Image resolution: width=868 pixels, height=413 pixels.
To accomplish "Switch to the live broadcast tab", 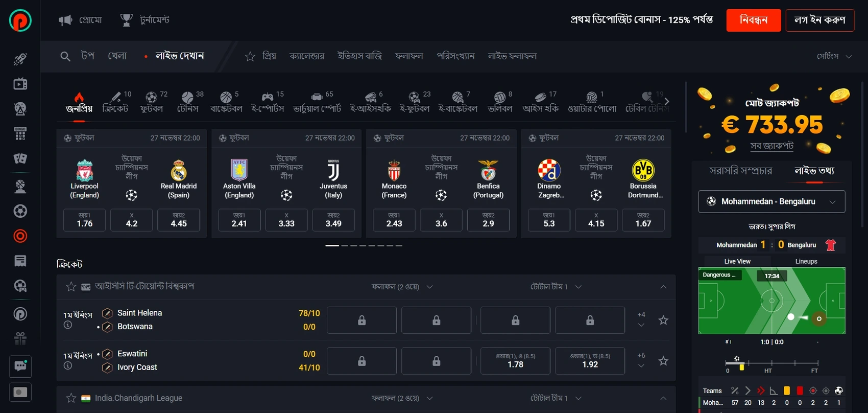I will 740,171.
